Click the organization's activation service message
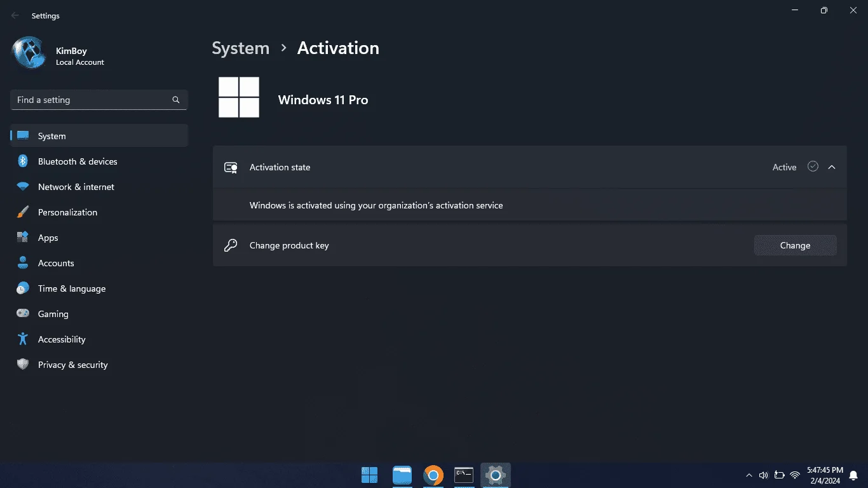This screenshot has height=488, width=868. (x=376, y=205)
